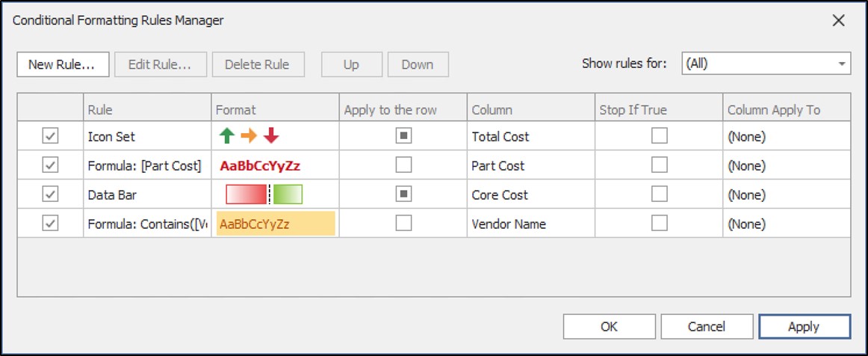Image resolution: width=868 pixels, height=356 pixels.
Task: Select the Data Bar rule row
Action: point(146,194)
